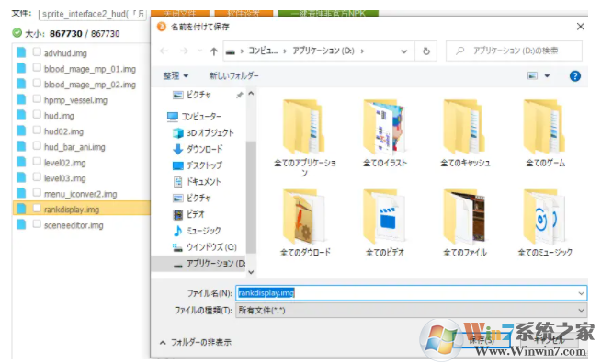The width and height of the screenshot is (601, 364).
Task: Select ビデオ in navigation pane
Action: point(189,214)
